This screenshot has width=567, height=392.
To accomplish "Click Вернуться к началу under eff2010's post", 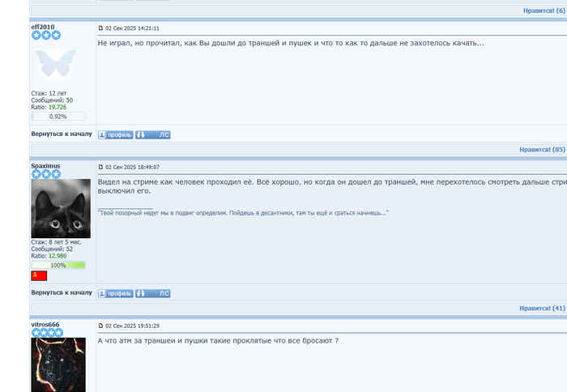I will 62,134.
